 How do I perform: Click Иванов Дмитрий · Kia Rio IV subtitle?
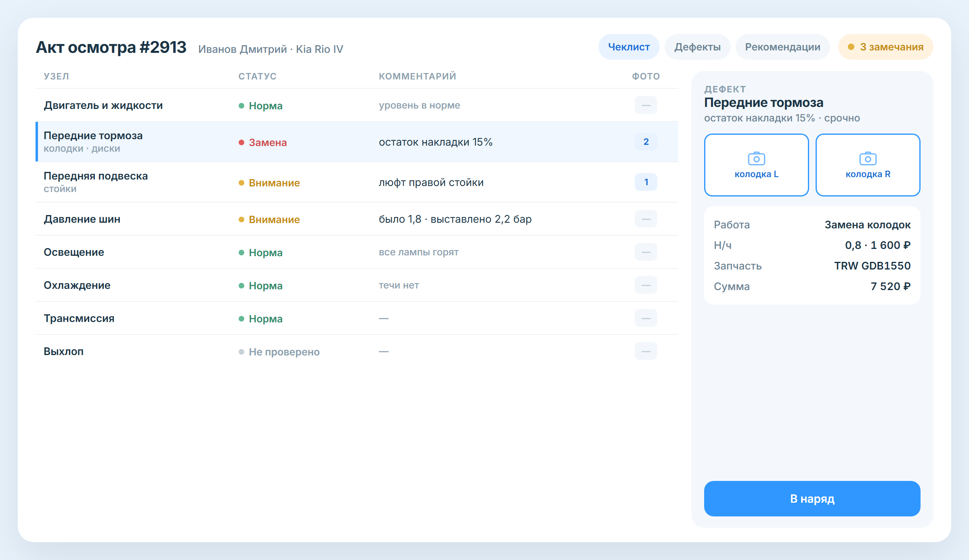pos(271,49)
